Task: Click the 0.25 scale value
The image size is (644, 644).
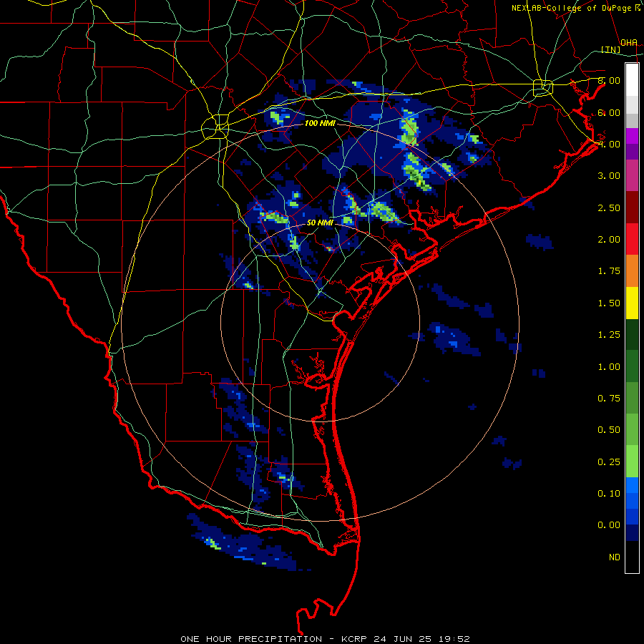Action: pos(609,462)
